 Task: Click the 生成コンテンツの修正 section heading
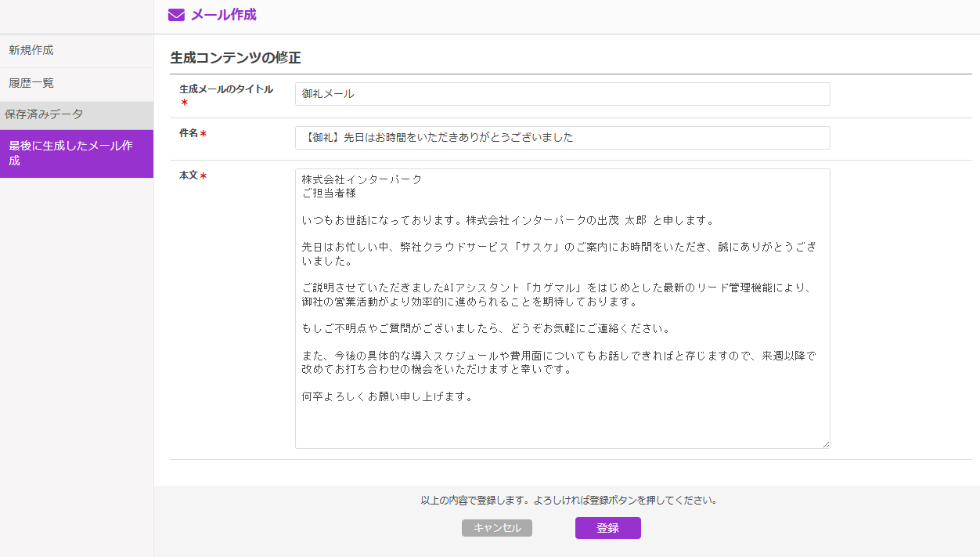[x=236, y=57]
